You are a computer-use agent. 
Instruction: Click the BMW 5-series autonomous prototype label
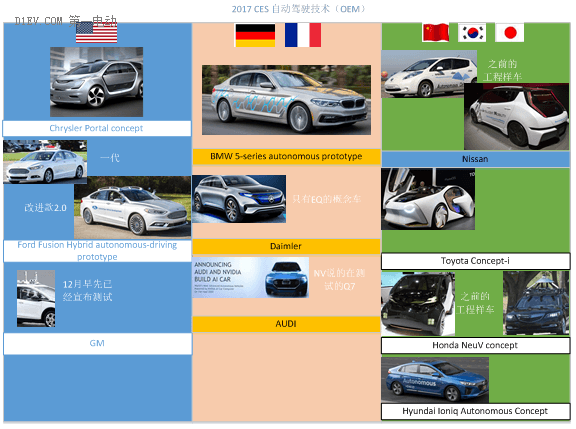[x=287, y=156]
